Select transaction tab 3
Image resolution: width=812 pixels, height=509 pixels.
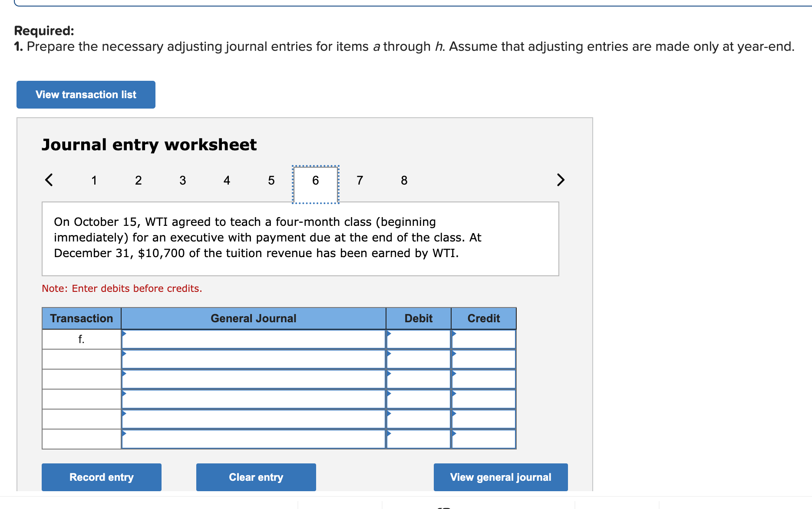click(182, 180)
